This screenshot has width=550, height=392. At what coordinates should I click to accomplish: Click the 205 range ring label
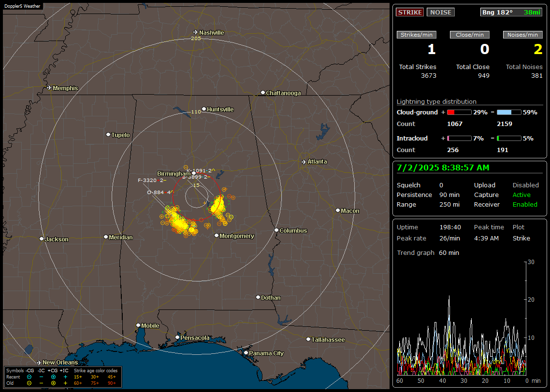tap(196, 38)
